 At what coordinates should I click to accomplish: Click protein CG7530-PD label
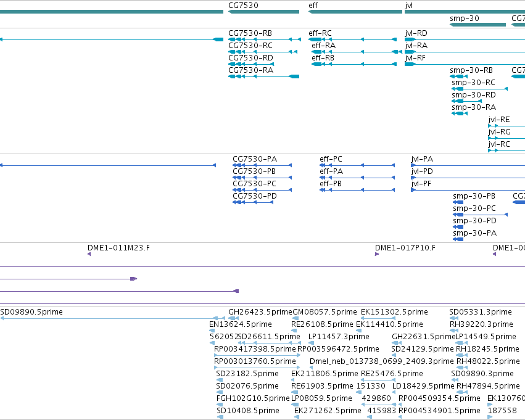(255, 196)
